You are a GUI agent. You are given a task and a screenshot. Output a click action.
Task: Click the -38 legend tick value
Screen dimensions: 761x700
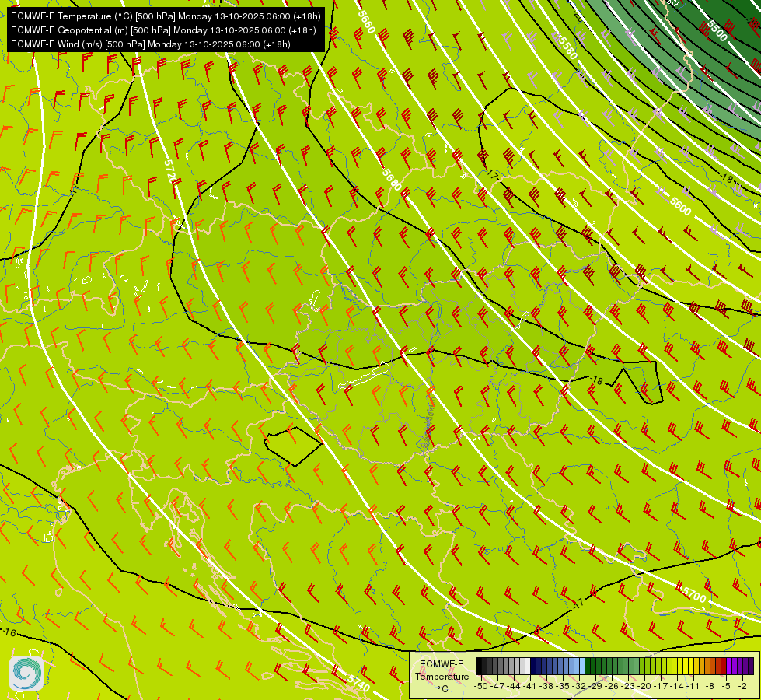[x=546, y=686]
